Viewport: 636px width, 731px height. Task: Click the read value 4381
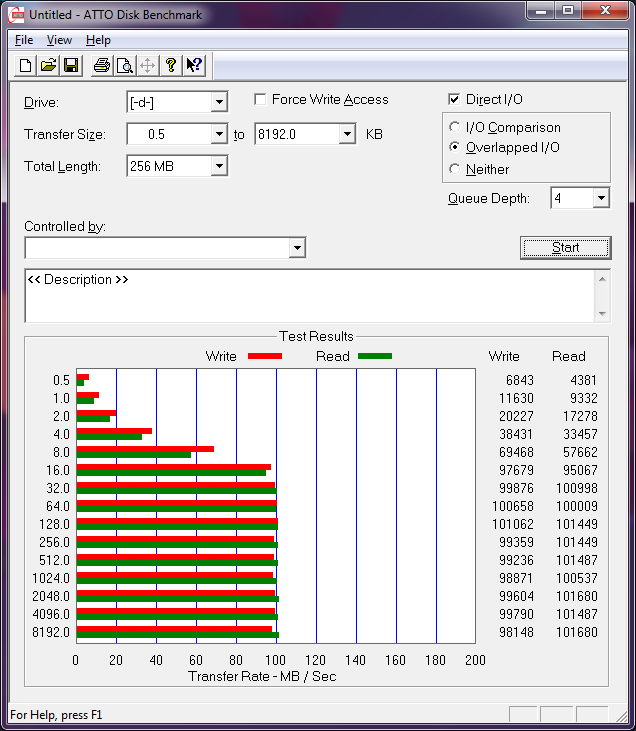583,380
